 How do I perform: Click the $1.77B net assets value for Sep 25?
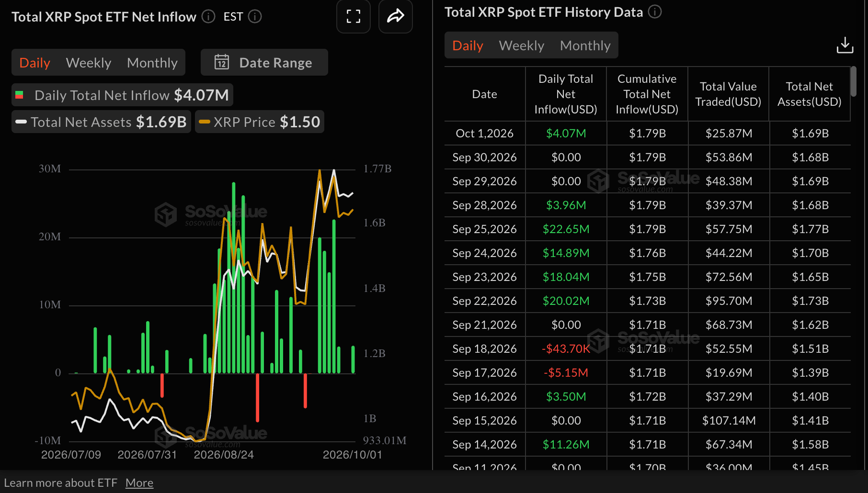coord(810,229)
